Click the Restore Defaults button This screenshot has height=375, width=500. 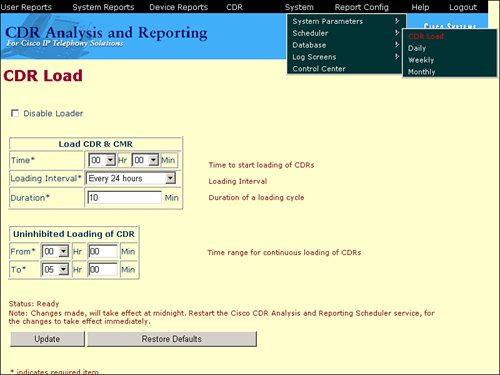pos(172,339)
